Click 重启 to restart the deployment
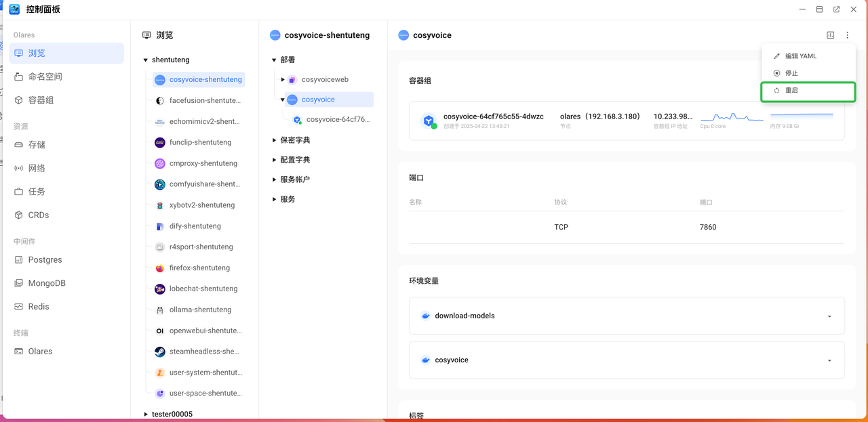The width and height of the screenshot is (868, 422). [791, 91]
